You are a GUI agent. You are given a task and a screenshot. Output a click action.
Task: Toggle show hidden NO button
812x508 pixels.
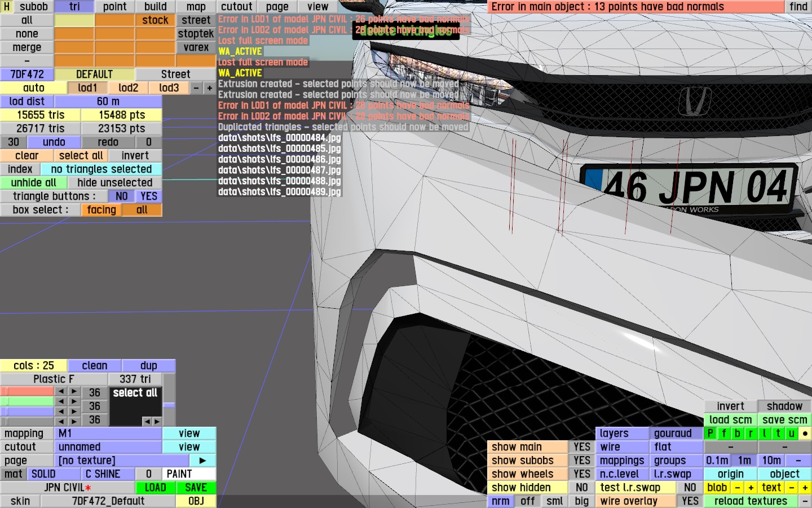[x=581, y=488]
